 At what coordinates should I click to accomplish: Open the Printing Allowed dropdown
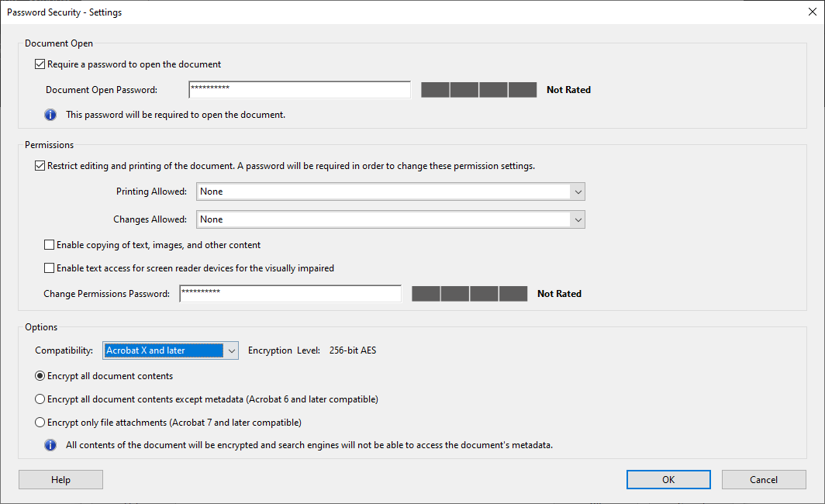click(x=391, y=192)
